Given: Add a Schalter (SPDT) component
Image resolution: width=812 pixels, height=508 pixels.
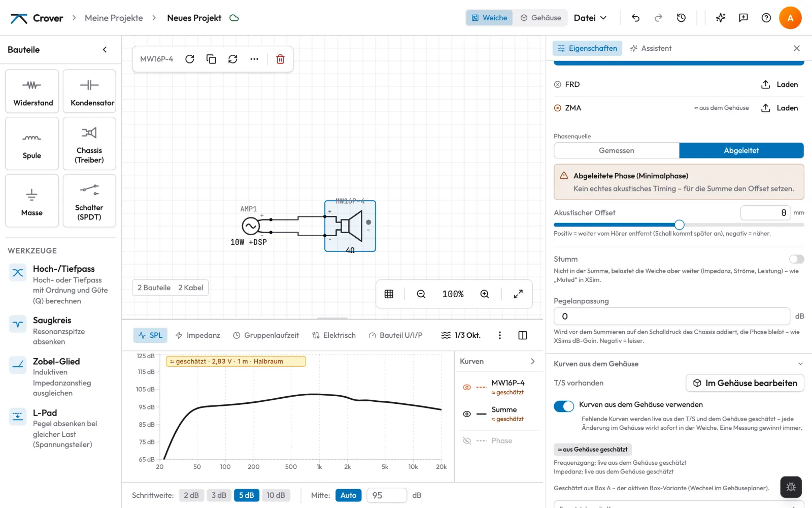Looking at the screenshot, I should (x=89, y=201).
